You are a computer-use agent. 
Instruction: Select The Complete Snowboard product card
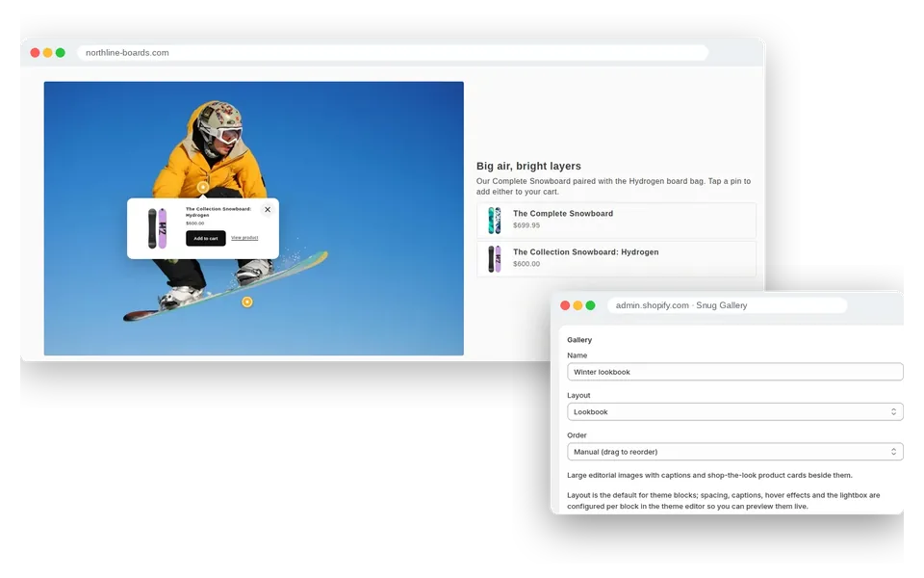click(616, 220)
